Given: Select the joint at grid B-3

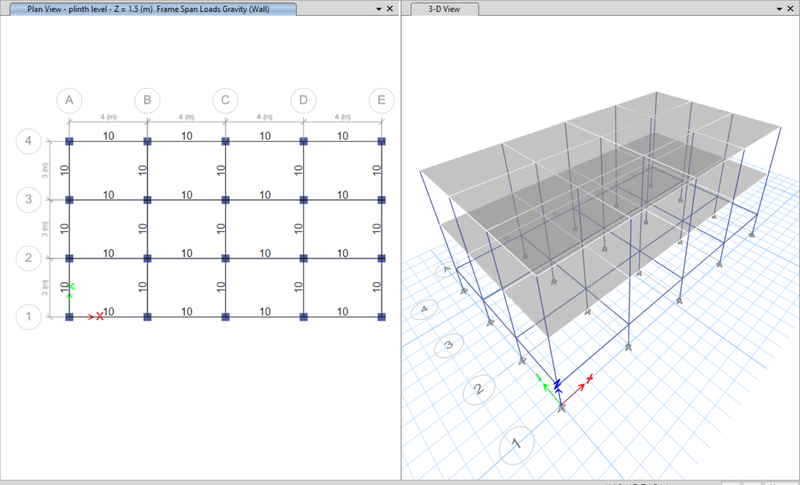Looking at the screenshot, I should tap(147, 200).
